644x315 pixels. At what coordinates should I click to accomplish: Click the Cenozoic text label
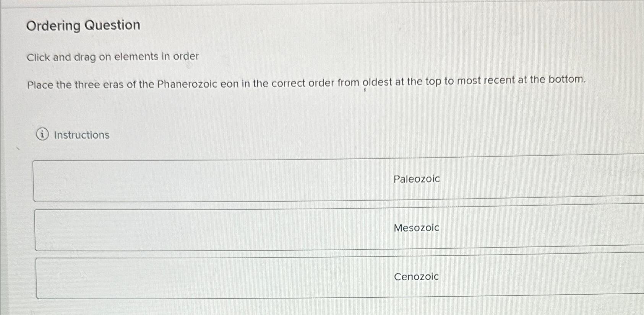tap(416, 277)
